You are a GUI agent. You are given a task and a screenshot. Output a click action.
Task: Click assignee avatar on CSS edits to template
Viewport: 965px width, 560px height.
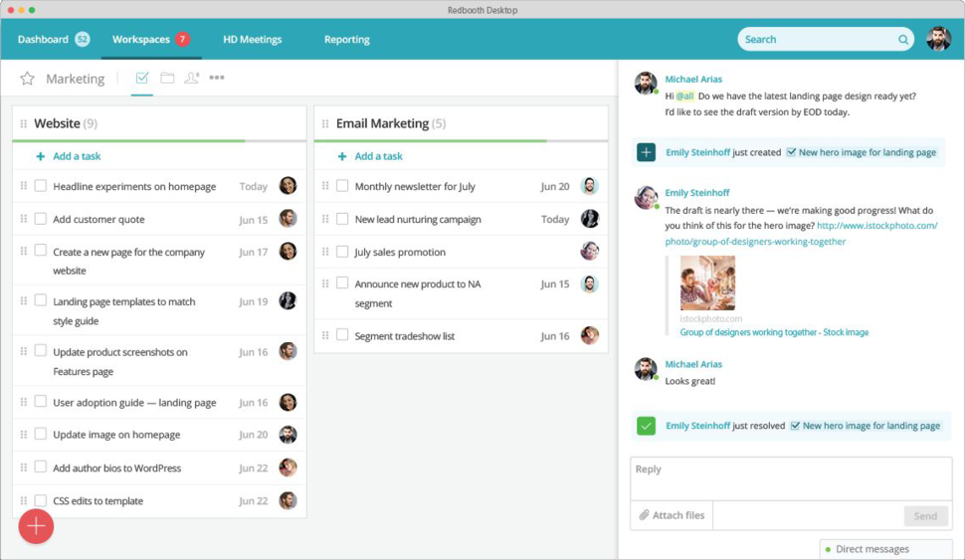[x=288, y=500]
